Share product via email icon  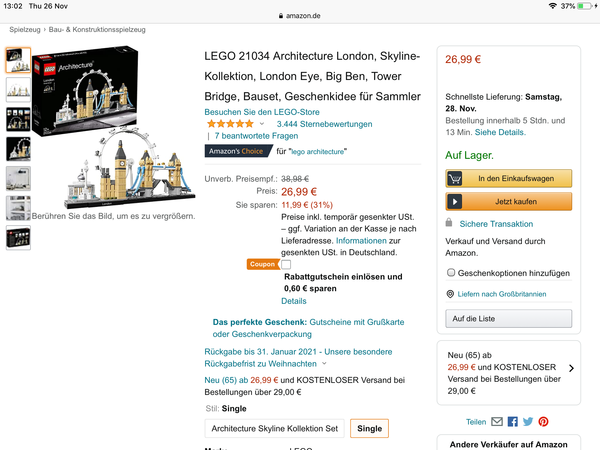pos(497,422)
